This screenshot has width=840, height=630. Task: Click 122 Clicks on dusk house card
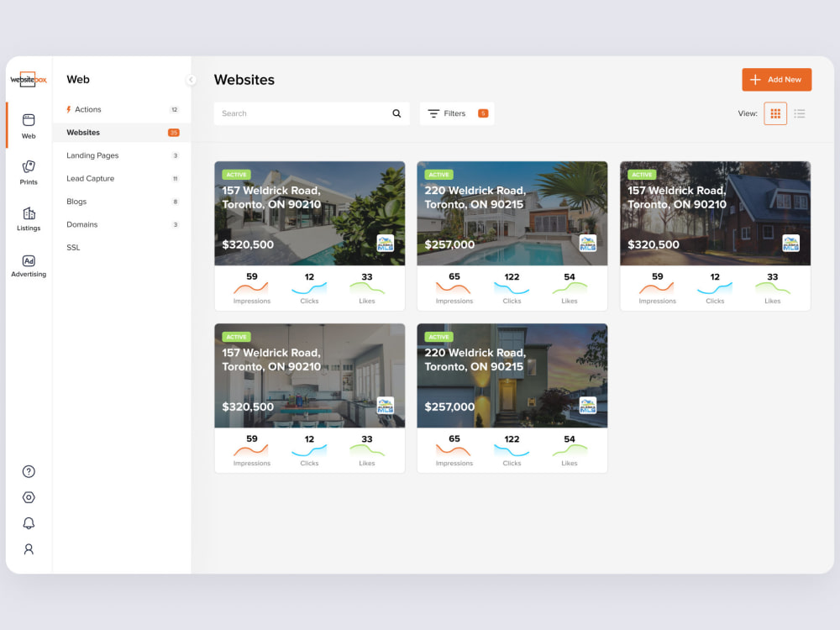[x=512, y=450]
